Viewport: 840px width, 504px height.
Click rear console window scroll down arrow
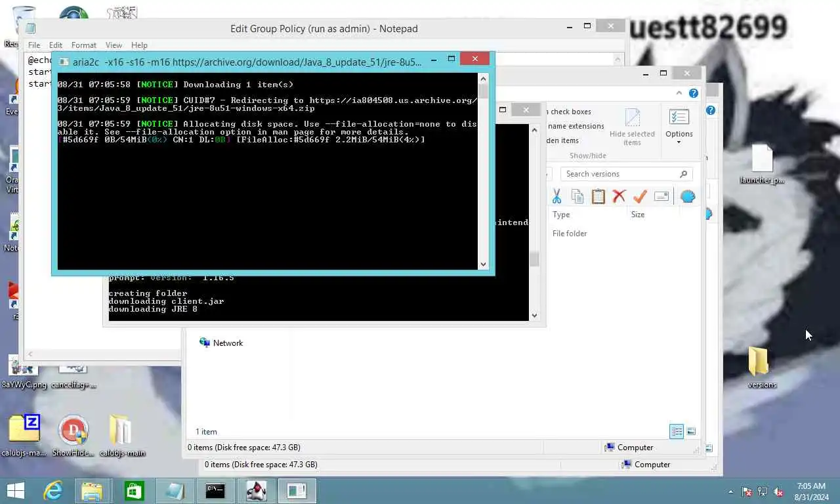tap(534, 316)
